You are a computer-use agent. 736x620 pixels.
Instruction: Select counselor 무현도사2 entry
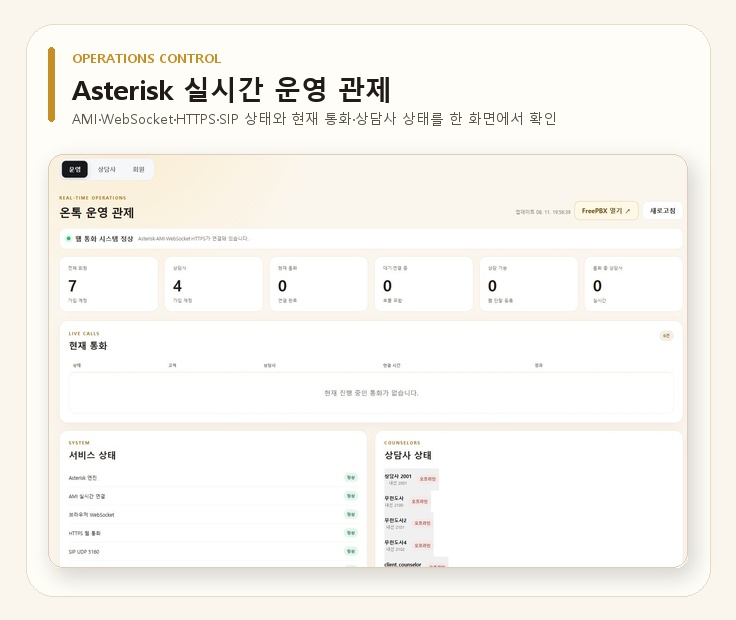409,523
